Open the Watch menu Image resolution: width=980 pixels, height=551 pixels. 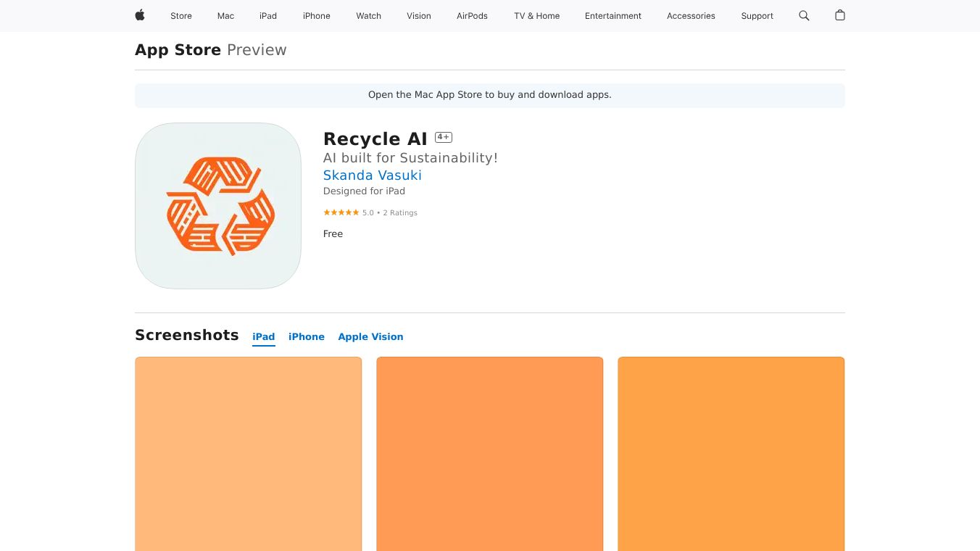[x=369, y=16]
